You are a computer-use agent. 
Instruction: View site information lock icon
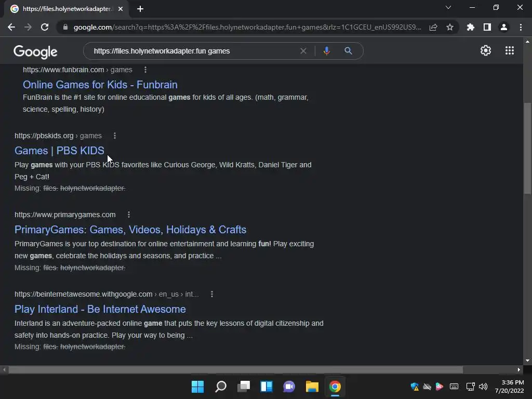tap(65, 27)
